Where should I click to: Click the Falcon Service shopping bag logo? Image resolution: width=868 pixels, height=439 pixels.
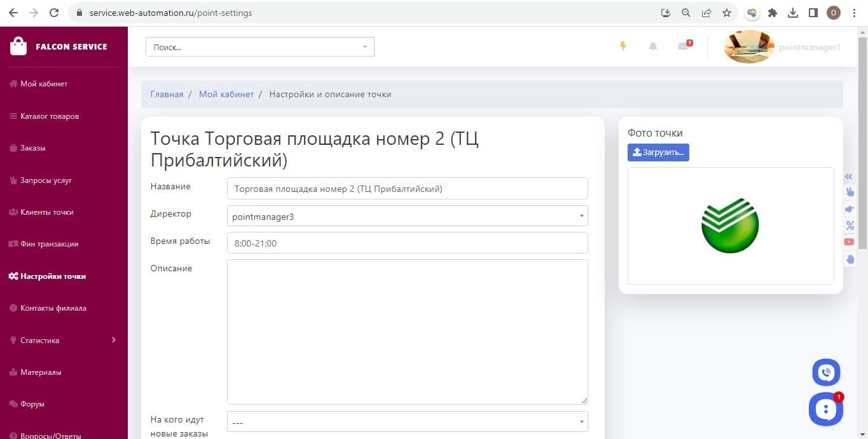19,46
